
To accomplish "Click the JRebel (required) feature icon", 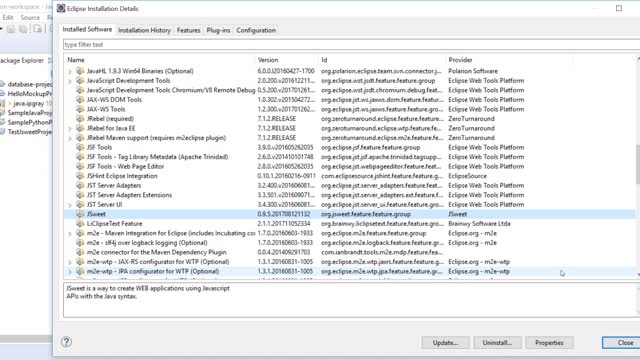I will (80, 119).
